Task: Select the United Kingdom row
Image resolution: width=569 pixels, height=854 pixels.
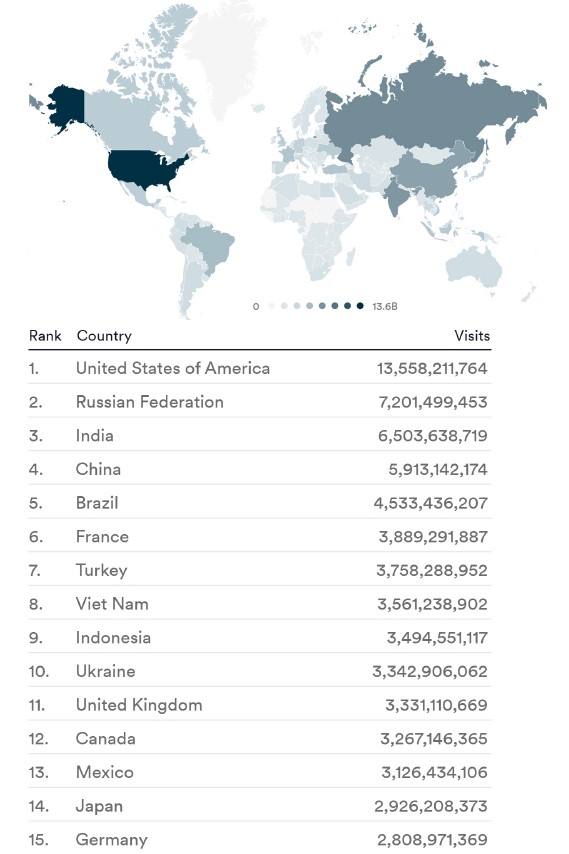Action: tap(260, 705)
